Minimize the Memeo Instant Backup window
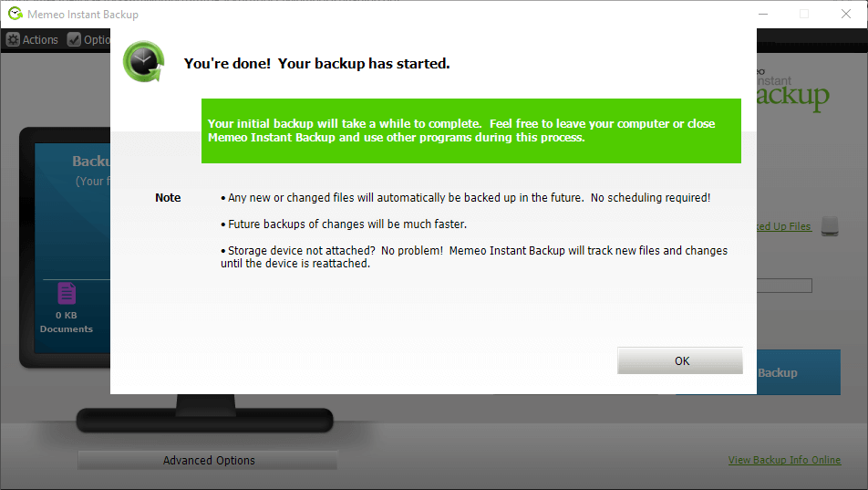 (x=763, y=14)
